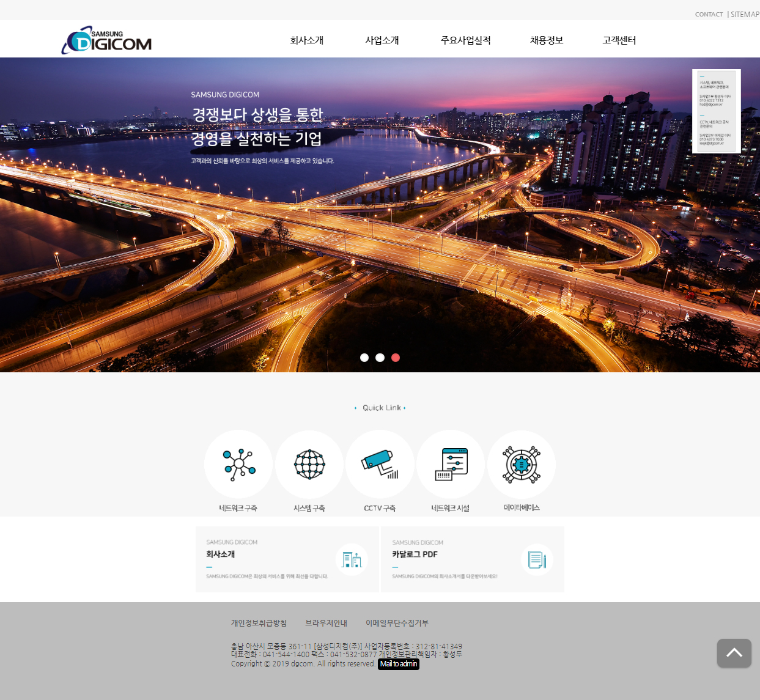
Task: Open the contact info popup thumbnail
Action: [x=716, y=111]
